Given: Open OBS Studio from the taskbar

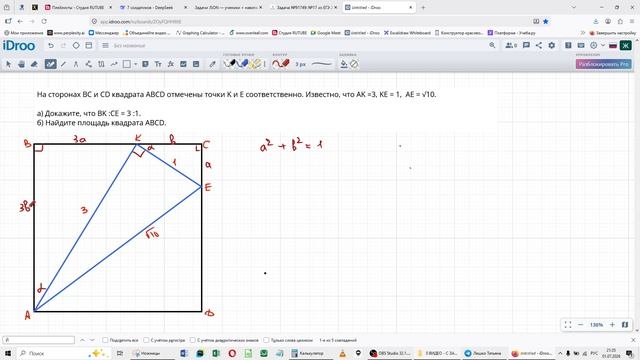Looking at the screenshot, I should coord(391,353).
